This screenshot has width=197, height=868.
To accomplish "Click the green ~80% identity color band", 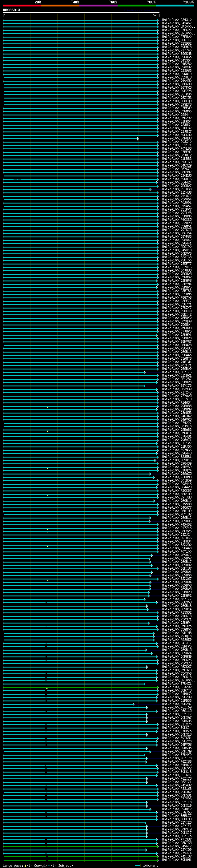I will 137,6.
